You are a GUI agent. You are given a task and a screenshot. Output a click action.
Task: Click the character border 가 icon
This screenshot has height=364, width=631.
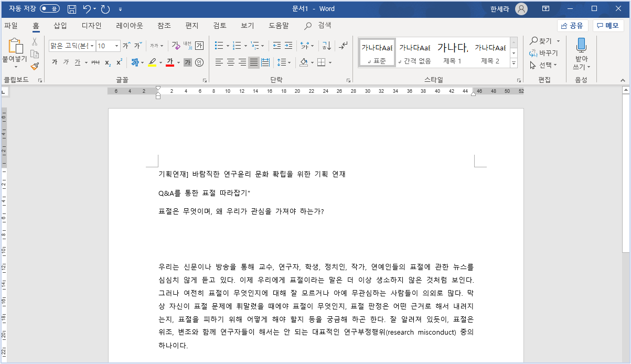(x=199, y=46)
